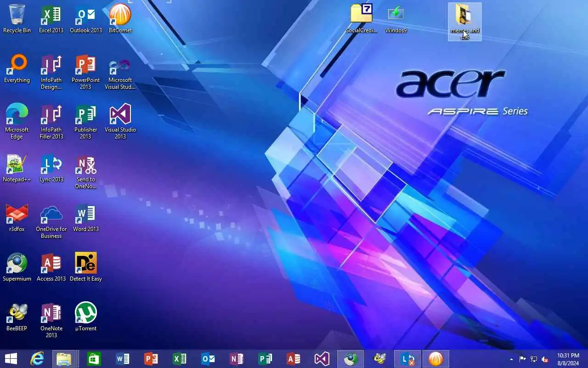This screenshot has width=588, height=368.
Task: Select the BeeBEEP desktop shortcut
Action: point(17,316)
